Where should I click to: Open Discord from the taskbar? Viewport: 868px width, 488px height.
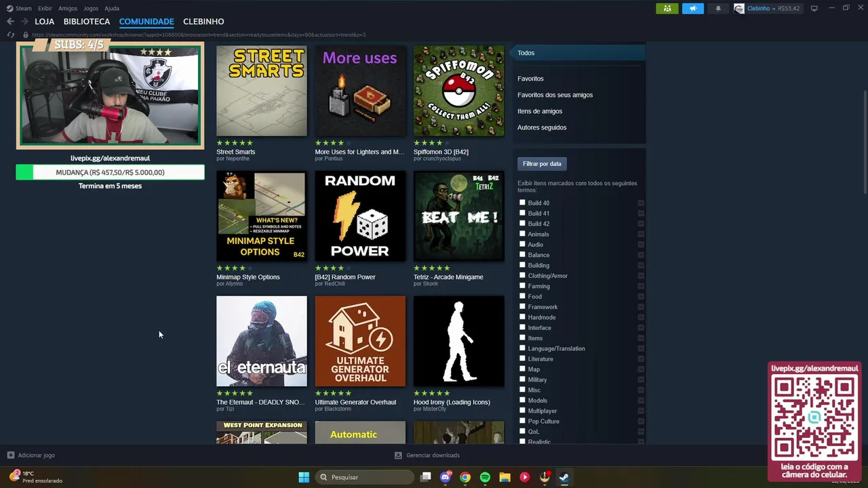[446, 477]
